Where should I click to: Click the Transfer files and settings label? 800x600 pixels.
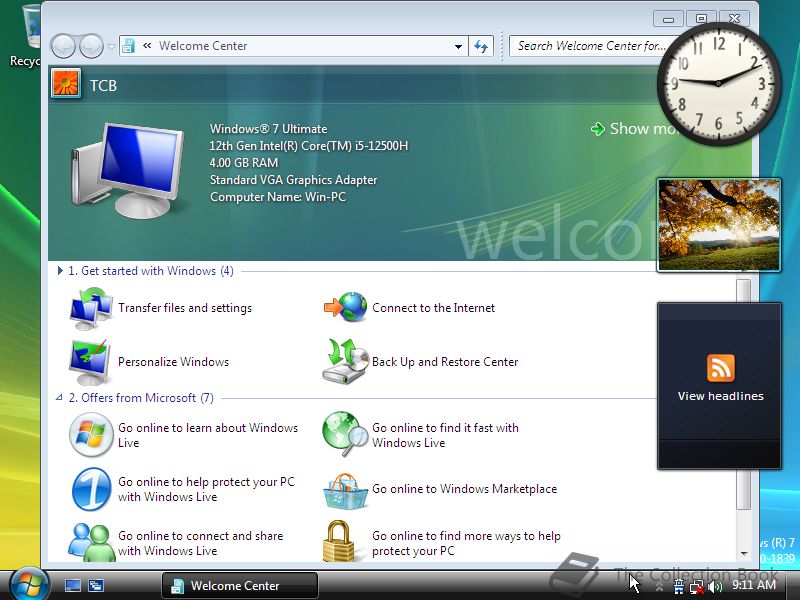185,308
